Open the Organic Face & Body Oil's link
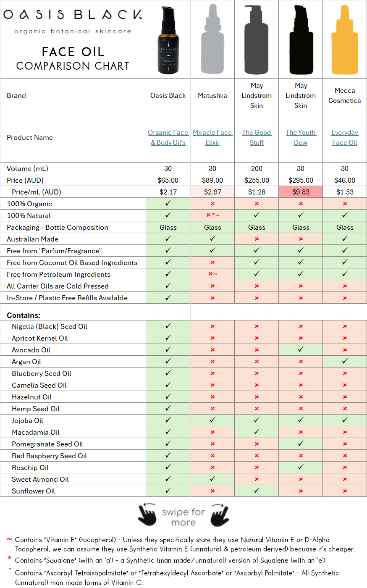The width and height of the screenshot is (367, 588). pyautogui.click(x=168, y=137)
